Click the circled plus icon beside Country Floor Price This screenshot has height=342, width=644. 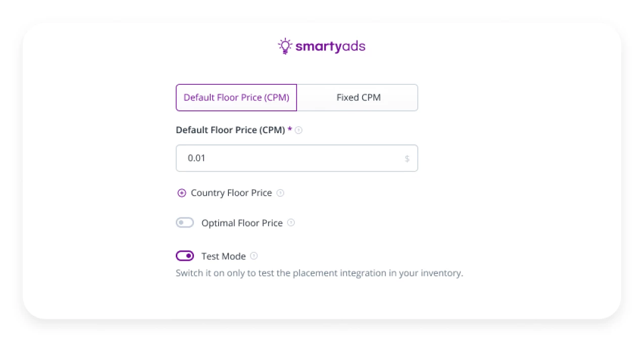[181, 193]
